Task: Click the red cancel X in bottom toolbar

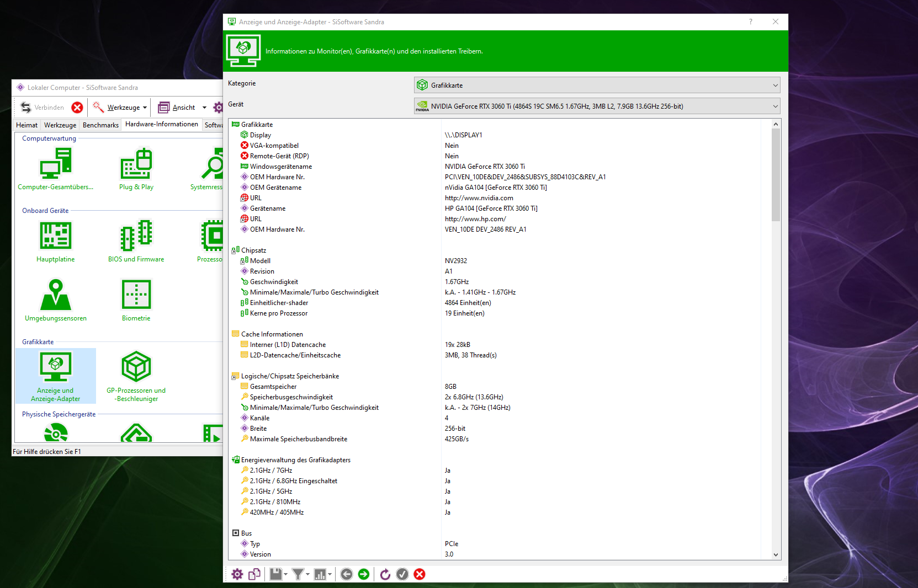Action: pyautogui.click(x=420, y=574)
